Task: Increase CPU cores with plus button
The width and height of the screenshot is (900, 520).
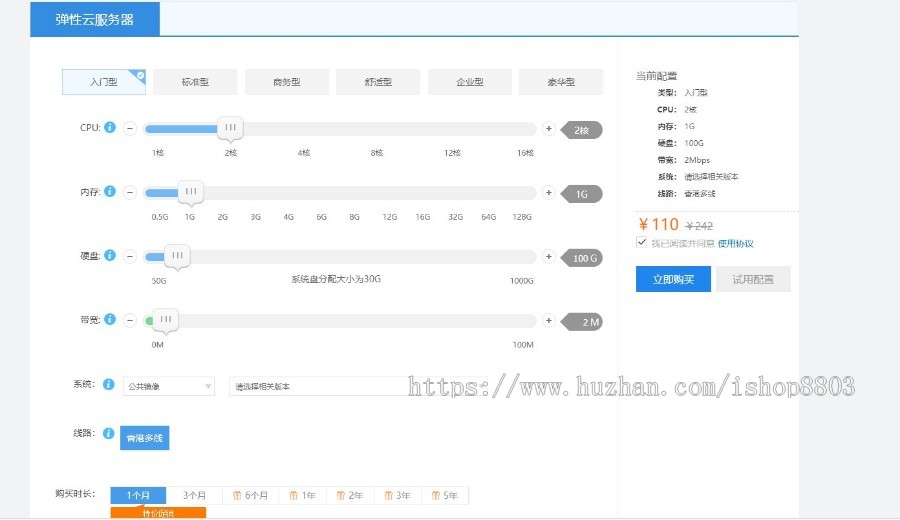Action: (549, 129)
